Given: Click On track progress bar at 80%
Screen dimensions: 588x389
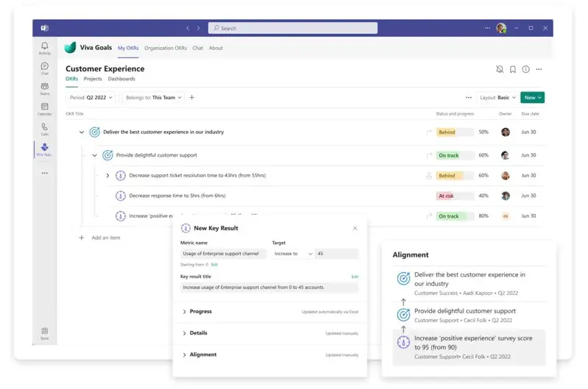Looking at the screenshot, I should pyautogui.click(x=455, y=216).
